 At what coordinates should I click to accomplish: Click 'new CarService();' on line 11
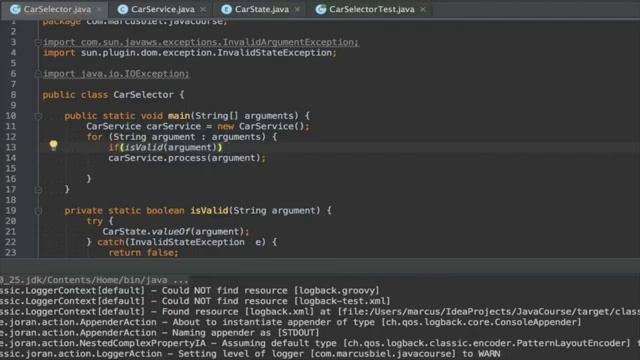pyautogui.click(x=263, y=127)
